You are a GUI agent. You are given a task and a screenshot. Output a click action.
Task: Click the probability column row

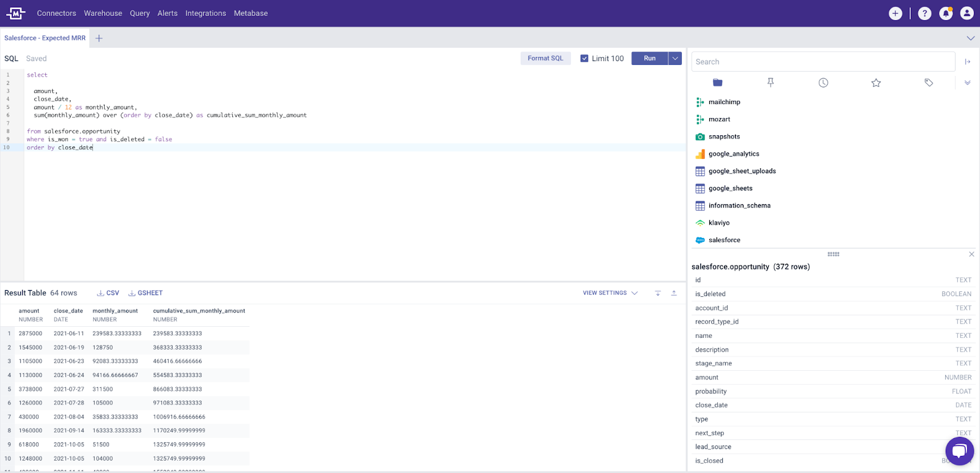pos(833,392)
